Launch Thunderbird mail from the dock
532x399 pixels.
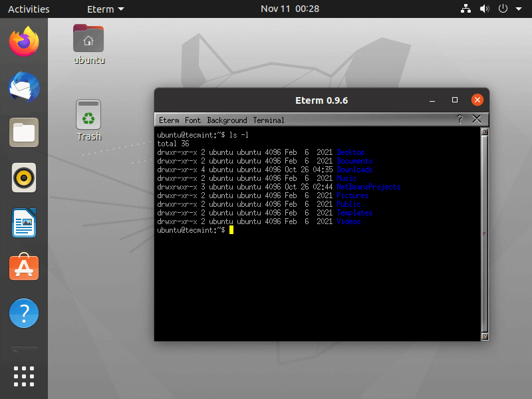pyautogui.click(x=23, y=87)
